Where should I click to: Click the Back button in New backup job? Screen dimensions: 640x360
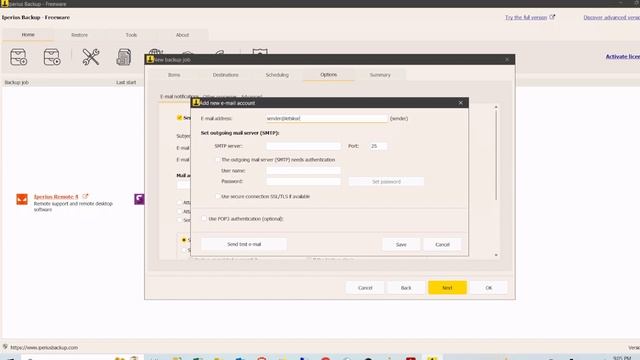(406, 288)
